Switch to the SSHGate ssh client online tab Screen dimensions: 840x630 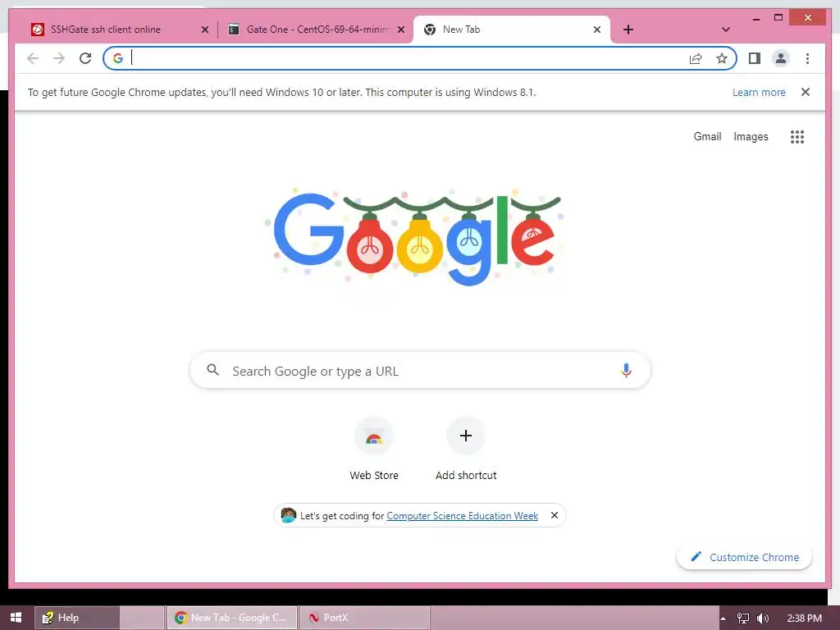[x=119, y=30]
